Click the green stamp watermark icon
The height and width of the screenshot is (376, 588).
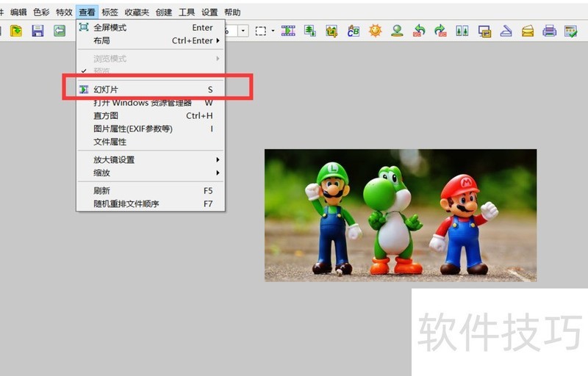(397, 31)
